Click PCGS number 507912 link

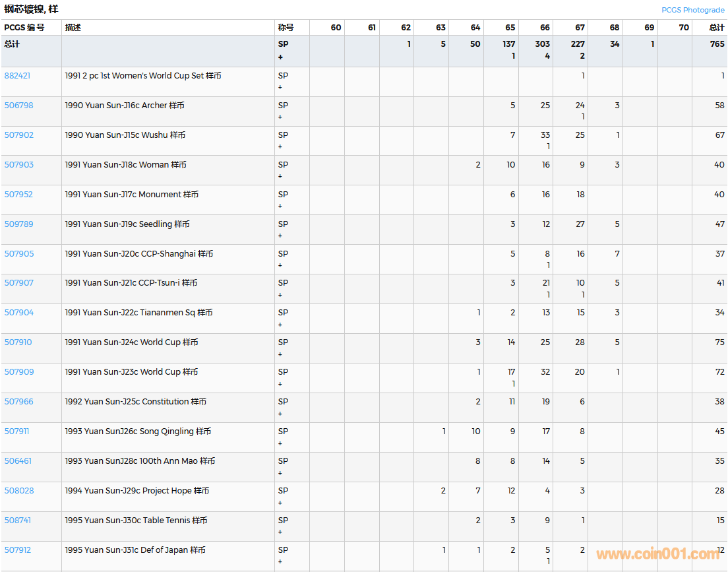pyautogui.click(x=17, y=550)
